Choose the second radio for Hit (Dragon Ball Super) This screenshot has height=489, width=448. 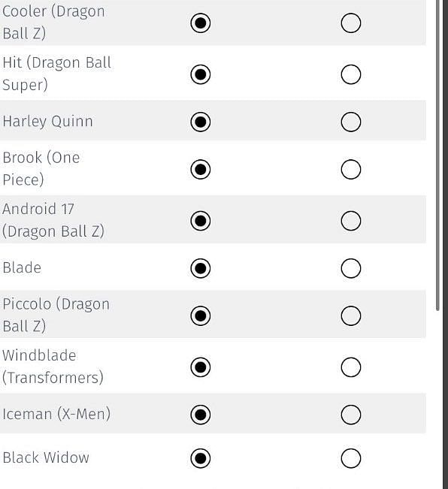pyautogui.click(x=351, y=74)
